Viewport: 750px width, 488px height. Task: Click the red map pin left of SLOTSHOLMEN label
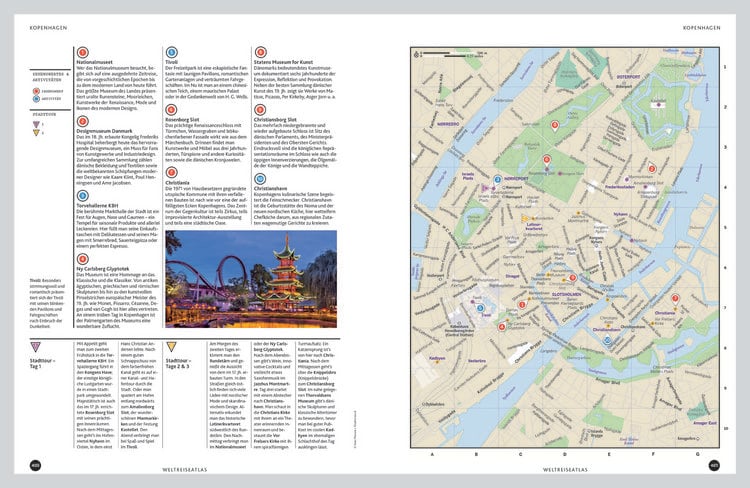point(522,305)
